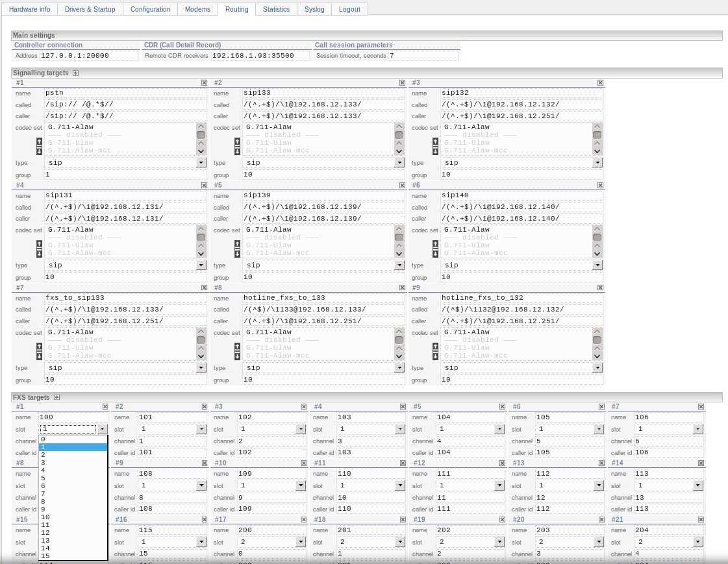Click the Logout tab
The width and height of the screenshot is (728, 564).
(x=349, y=9)
